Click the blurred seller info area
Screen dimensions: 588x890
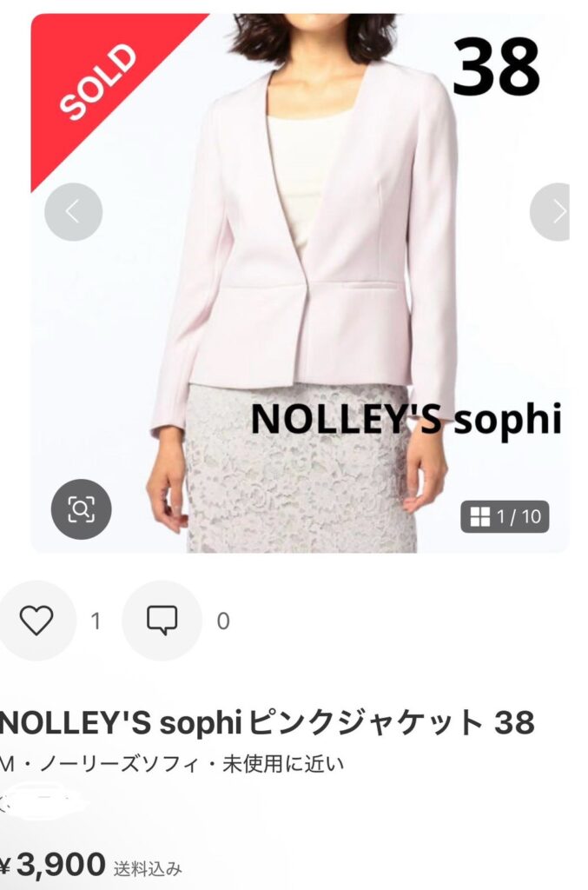[43, 801]
